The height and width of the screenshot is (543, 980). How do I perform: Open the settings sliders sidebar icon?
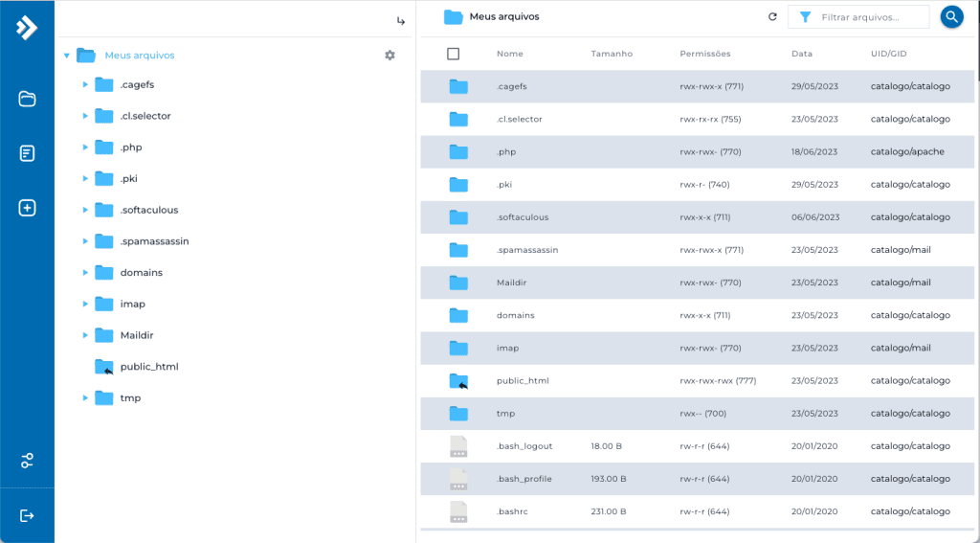tap(27, 461)
